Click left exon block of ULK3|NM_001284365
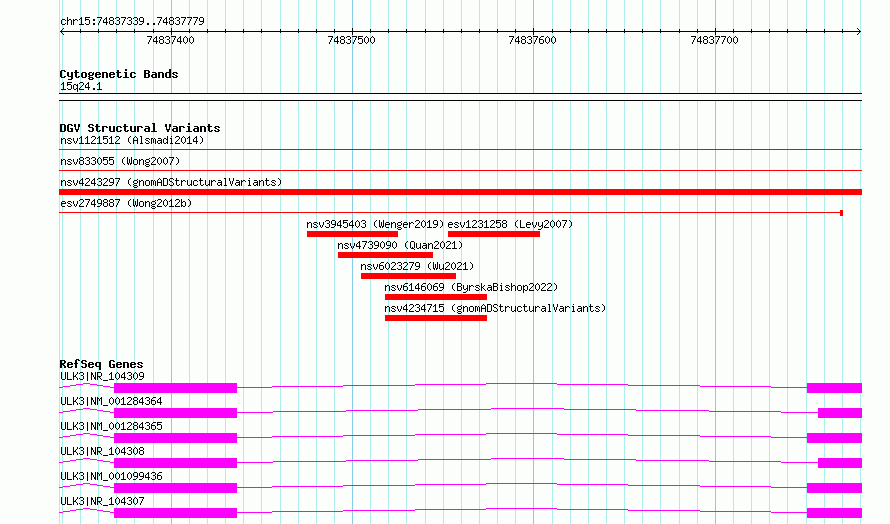Screen dimensions: 890x524 pos(175,438)
